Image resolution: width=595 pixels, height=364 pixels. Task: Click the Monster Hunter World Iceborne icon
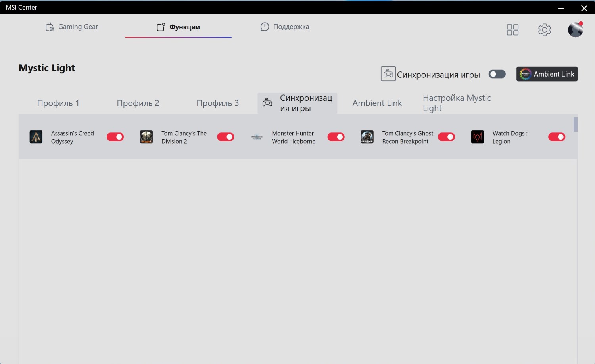pos(257,137)
